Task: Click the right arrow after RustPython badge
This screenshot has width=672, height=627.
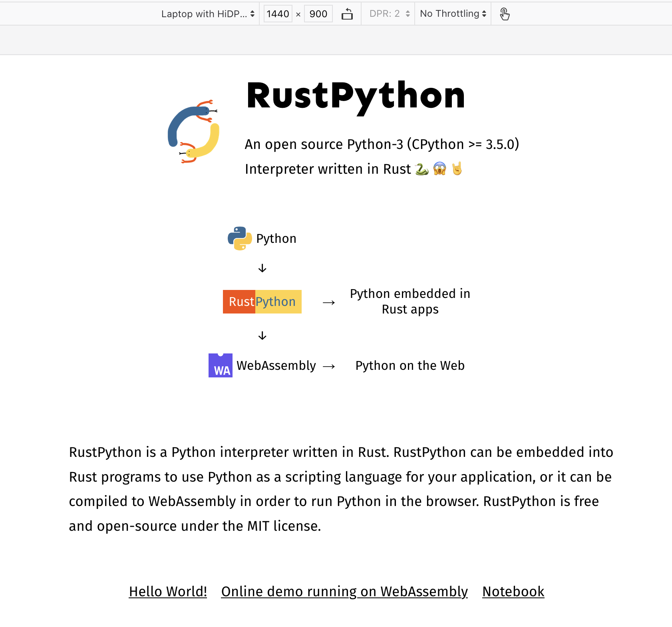Action: [x=329, y=302]
